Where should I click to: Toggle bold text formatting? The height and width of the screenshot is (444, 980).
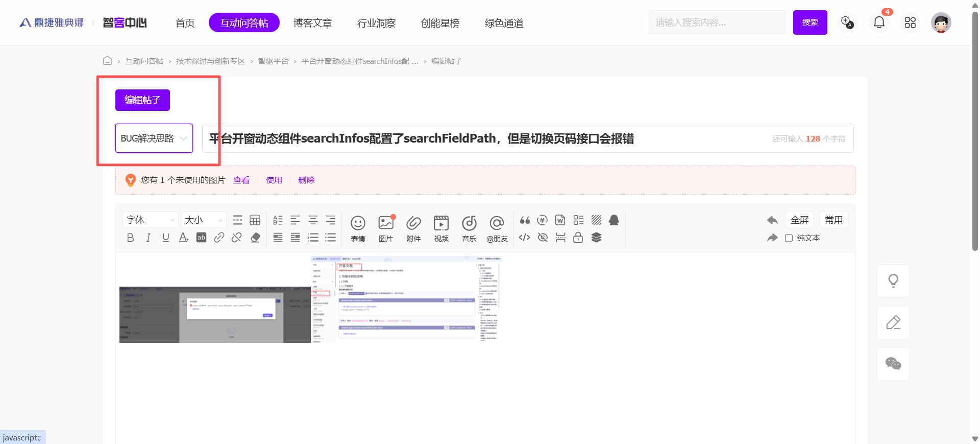point(131,238)
